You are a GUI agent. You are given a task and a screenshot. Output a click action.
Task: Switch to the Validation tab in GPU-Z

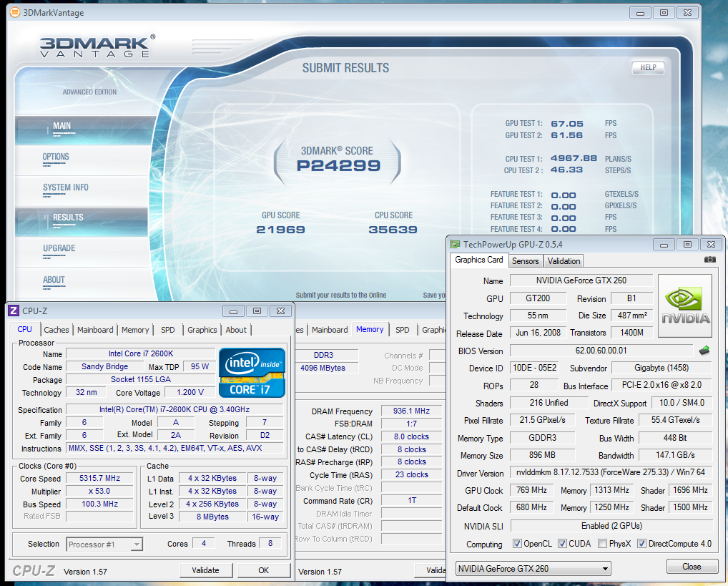[564, 260]
